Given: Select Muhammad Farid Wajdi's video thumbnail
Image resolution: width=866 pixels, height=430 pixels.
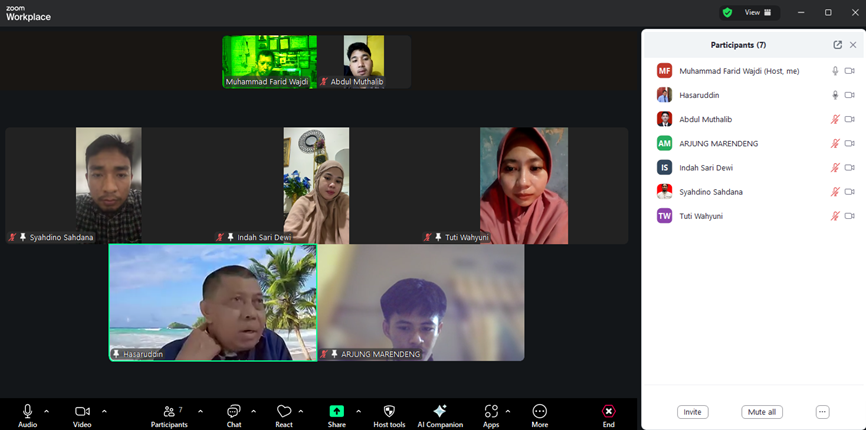Looking at the screenshot, I should [x=270, y=62].
